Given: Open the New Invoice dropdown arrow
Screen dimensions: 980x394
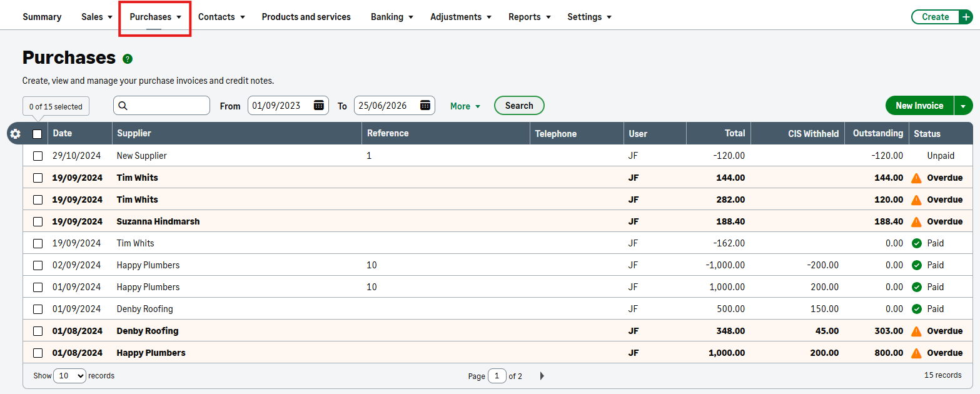Looking at the screenshot, I should [x=963, y=106].
